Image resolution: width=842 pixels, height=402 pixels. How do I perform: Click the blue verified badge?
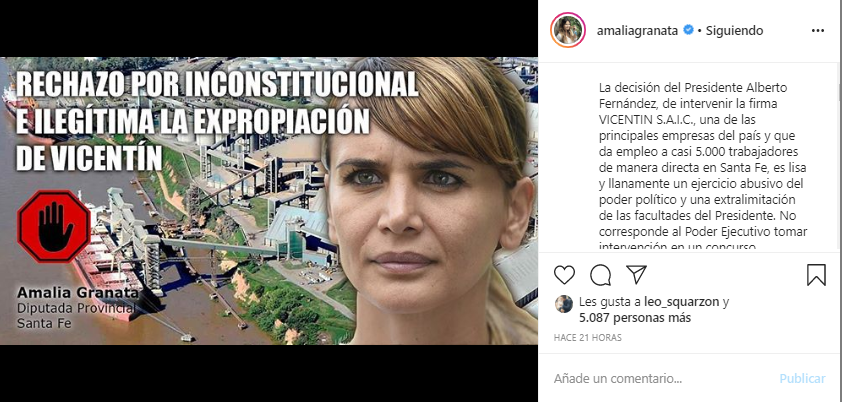point(688,30)
